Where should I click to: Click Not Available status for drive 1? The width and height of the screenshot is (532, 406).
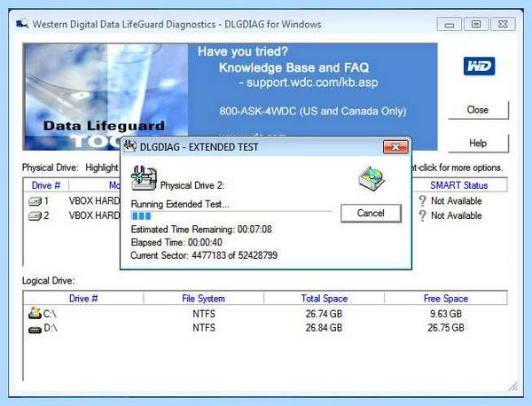pos(457,201)
